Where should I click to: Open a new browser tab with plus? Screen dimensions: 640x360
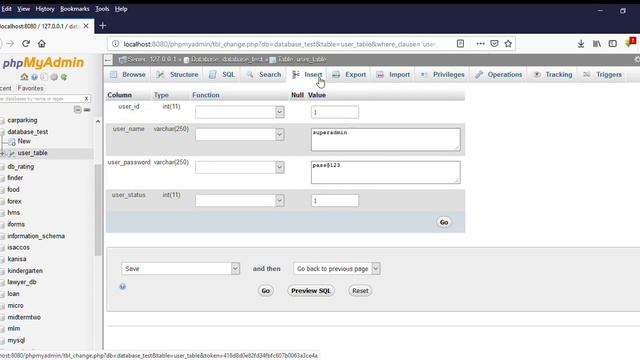point(102,26)
